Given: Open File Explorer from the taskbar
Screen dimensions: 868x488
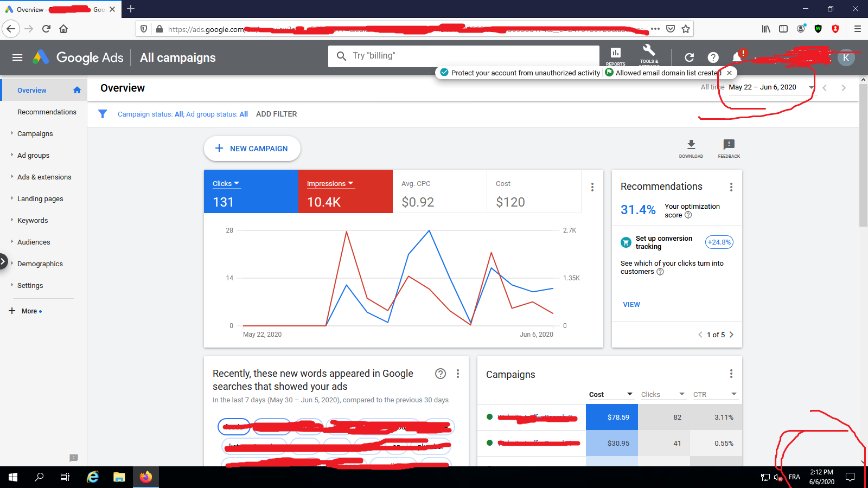Looking at the screenshot, I should point(119,477).
